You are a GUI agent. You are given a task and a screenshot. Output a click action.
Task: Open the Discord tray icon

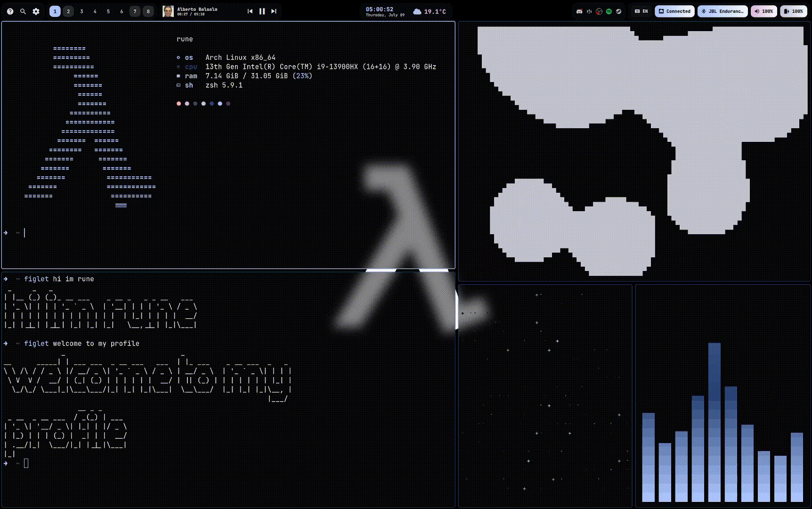[579, 11]
